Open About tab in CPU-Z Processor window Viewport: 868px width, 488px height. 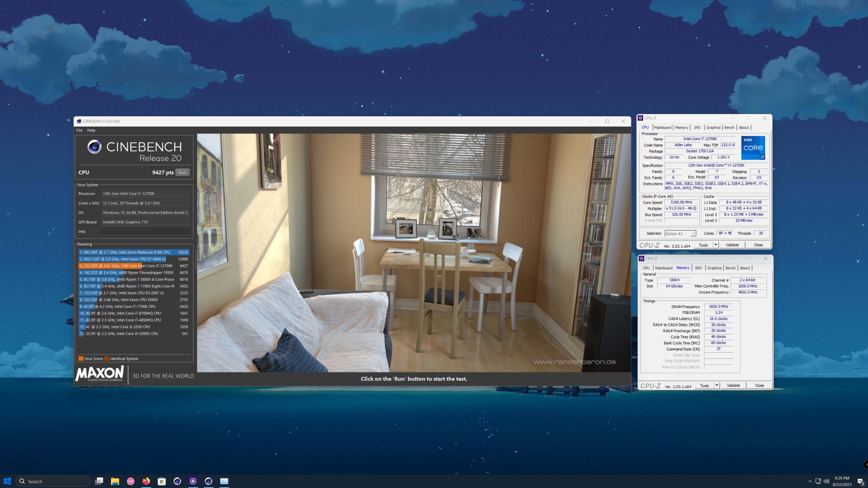744,127
